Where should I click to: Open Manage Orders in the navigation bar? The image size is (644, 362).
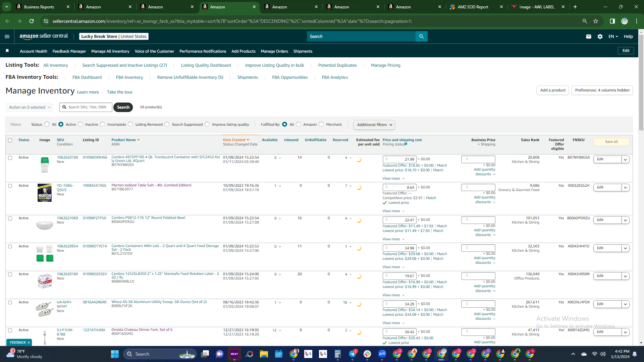[274, 51]
